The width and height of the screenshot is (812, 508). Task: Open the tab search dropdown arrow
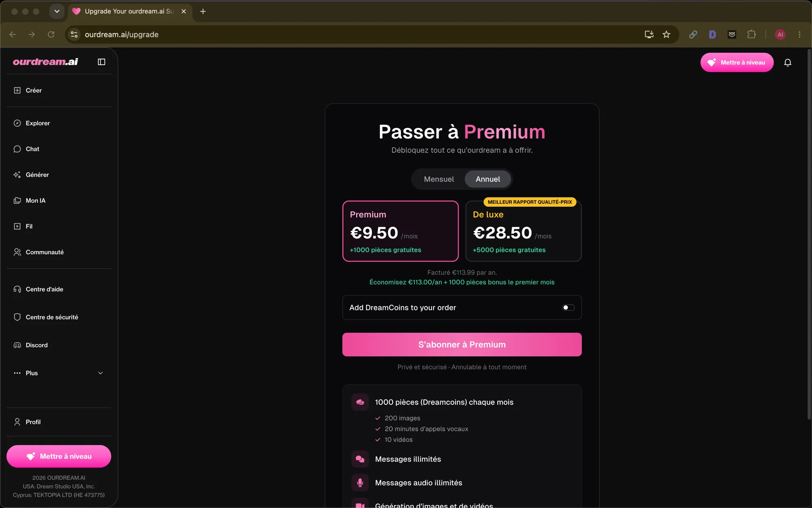point(57,11)
